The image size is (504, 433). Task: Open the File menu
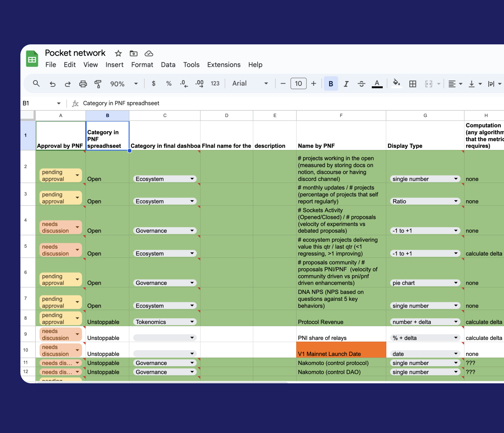(51, 65)
